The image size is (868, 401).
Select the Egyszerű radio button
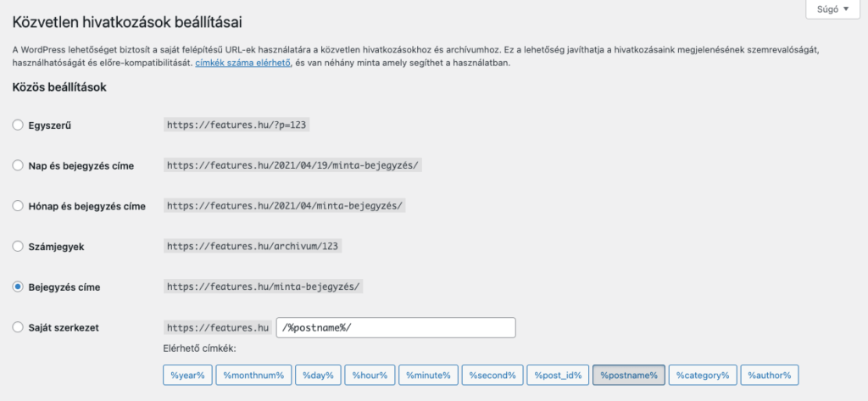click(18, 125)
